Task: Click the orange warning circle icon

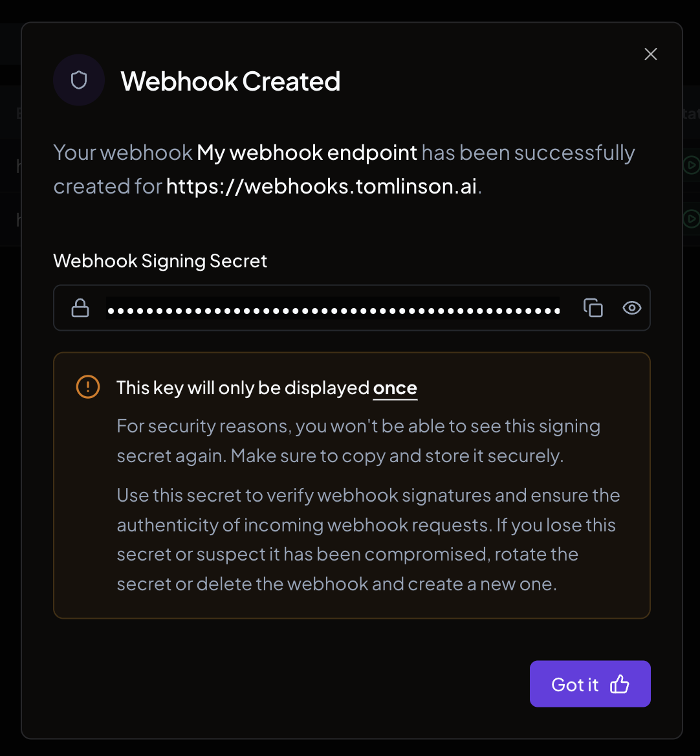Action: 87,387
